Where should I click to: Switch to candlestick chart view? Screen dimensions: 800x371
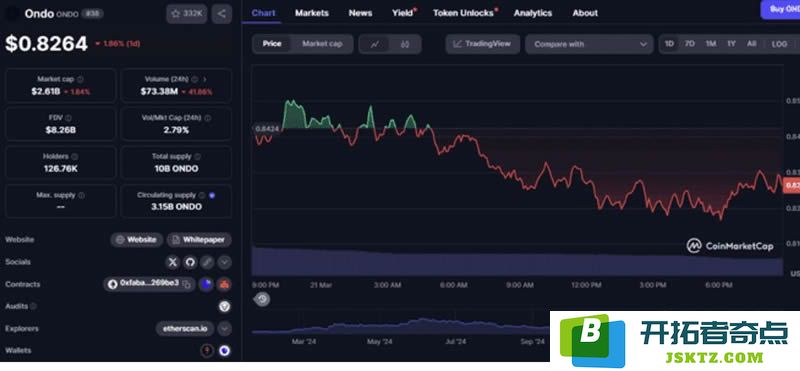(x=405, y=44)
